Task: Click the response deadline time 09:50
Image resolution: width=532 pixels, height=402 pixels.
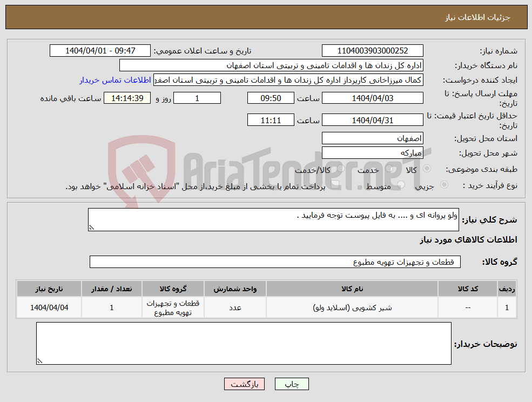Action: pos(271,98)
